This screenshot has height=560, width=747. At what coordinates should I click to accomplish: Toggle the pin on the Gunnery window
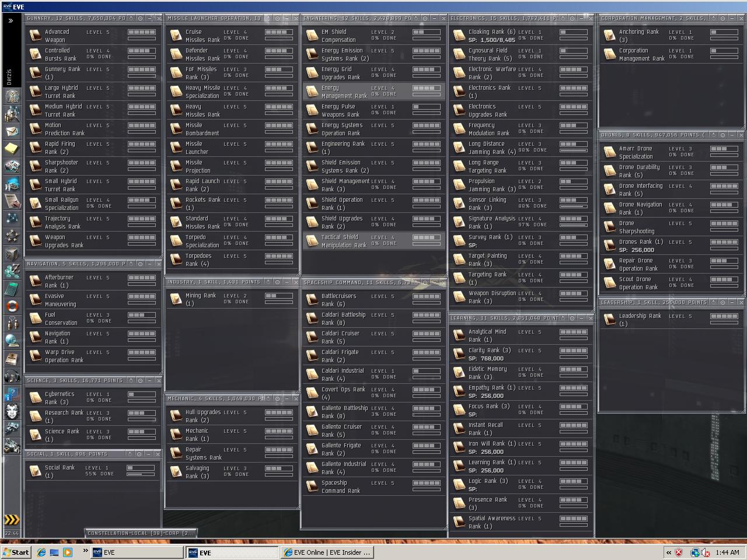[131, 19]
